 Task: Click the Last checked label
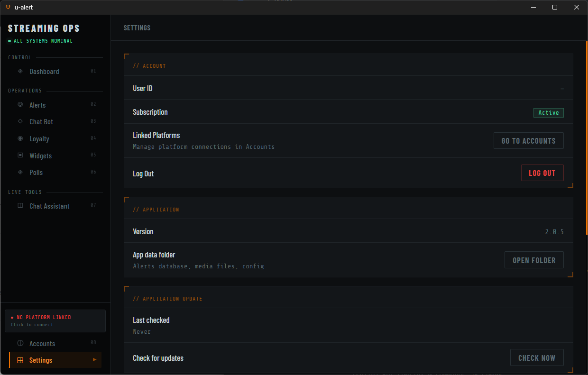[151, 320]
